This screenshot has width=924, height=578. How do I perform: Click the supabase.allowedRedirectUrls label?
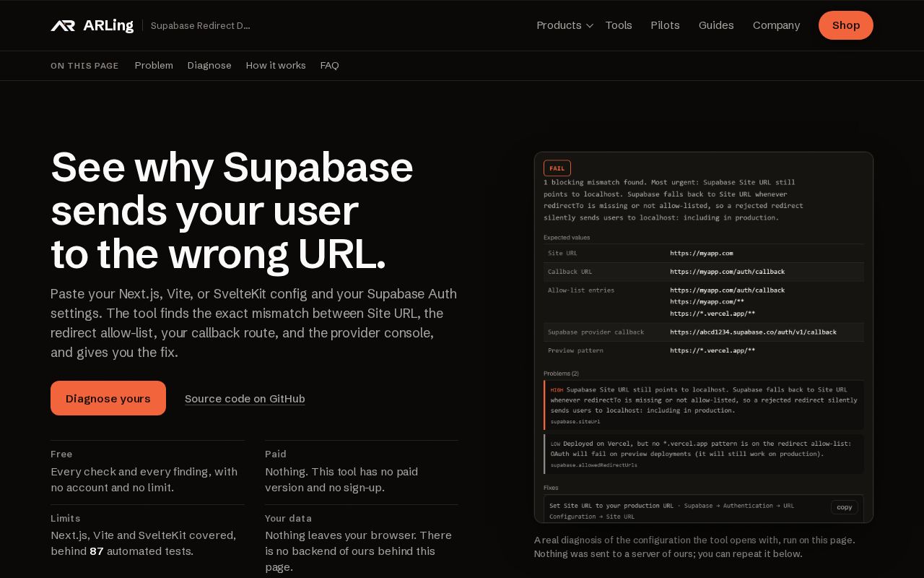(x=594, y=465)
